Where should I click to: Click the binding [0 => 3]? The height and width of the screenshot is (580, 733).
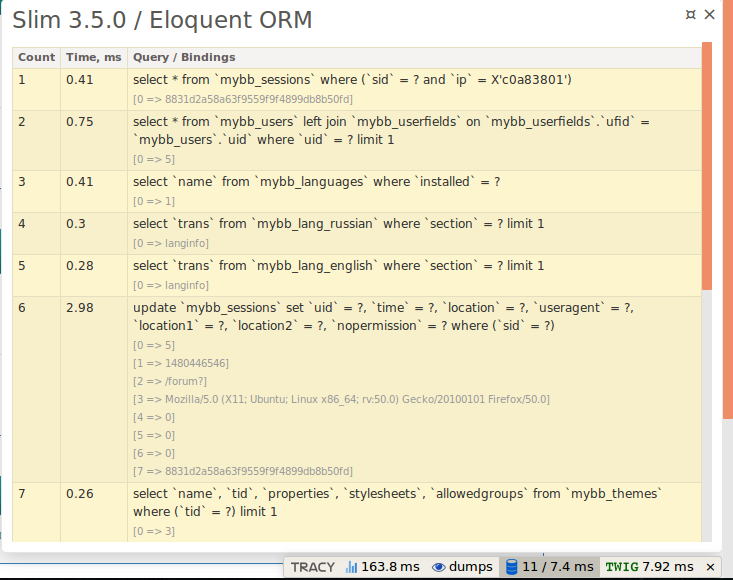pos(154,531)
